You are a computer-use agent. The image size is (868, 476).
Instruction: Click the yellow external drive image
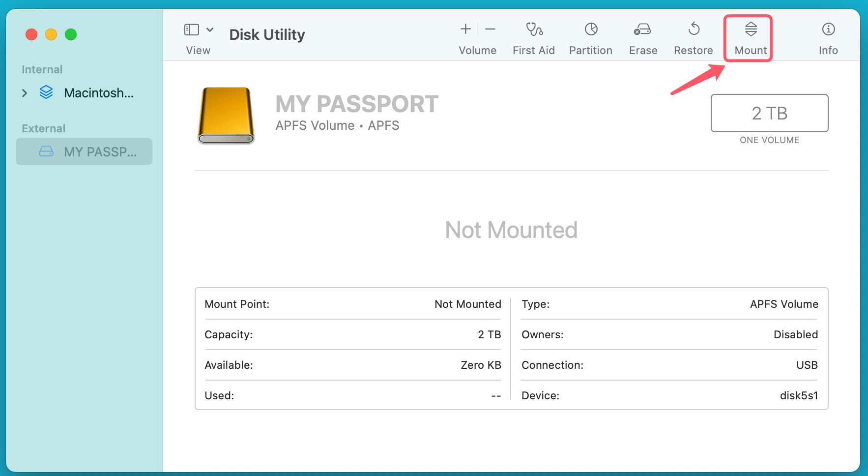click(x=226, y=115)
